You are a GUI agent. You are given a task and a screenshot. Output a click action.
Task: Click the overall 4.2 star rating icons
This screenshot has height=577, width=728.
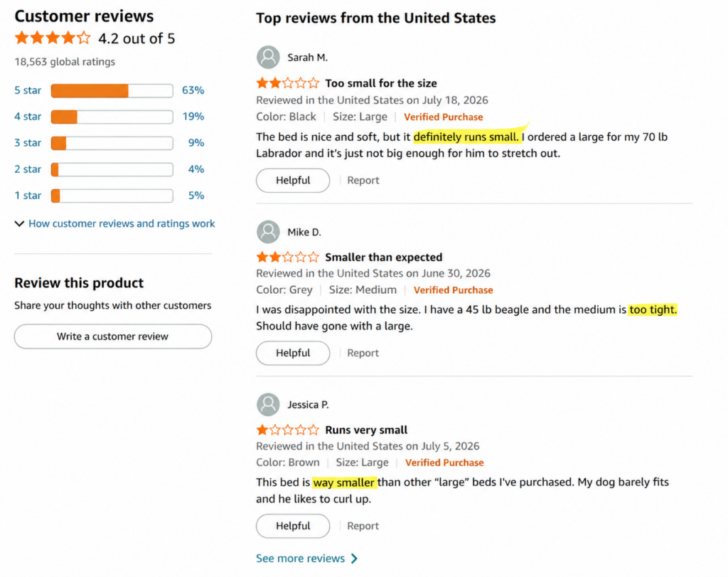click(x=53, y=38)
